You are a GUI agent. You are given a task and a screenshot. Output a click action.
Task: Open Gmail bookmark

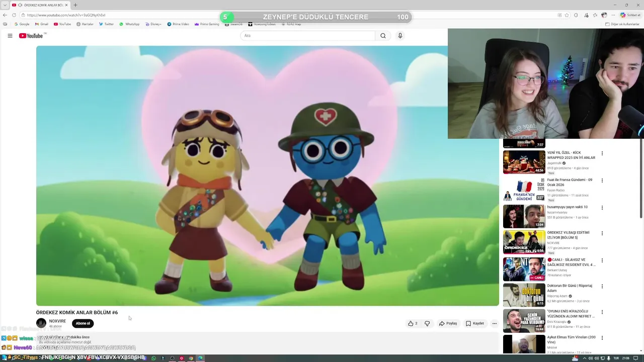pos(42,24)
